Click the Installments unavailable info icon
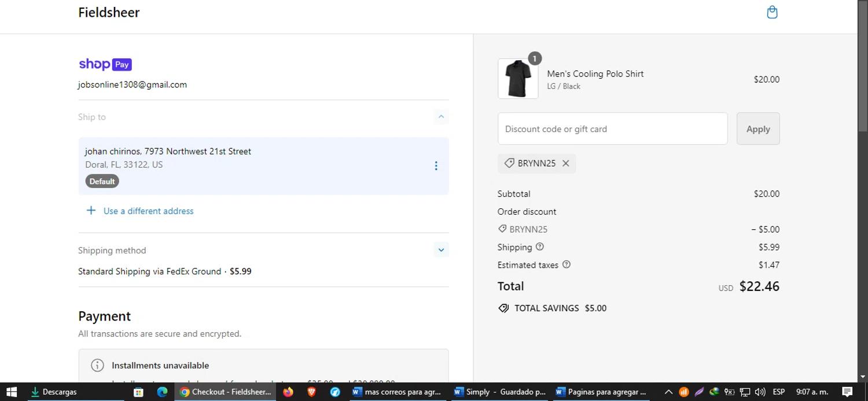 pos(97,365)
